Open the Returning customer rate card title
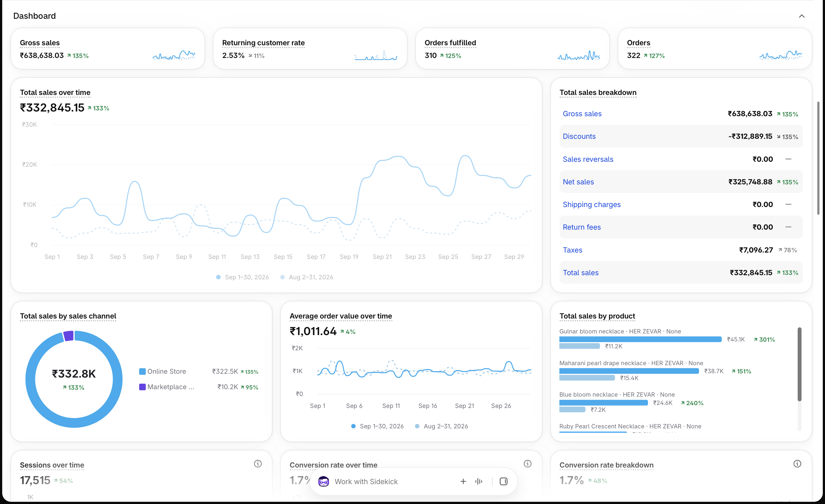 263,43
